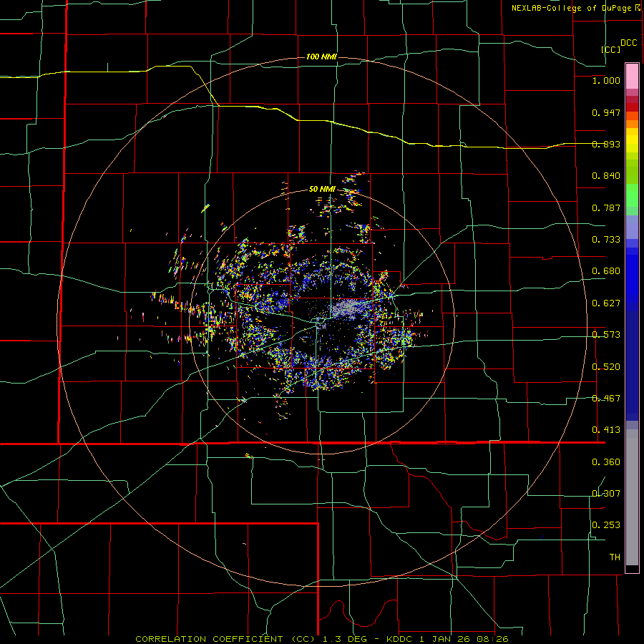
Task: Click the gray low-CC patch near radar center
Action: pos(347,308)
